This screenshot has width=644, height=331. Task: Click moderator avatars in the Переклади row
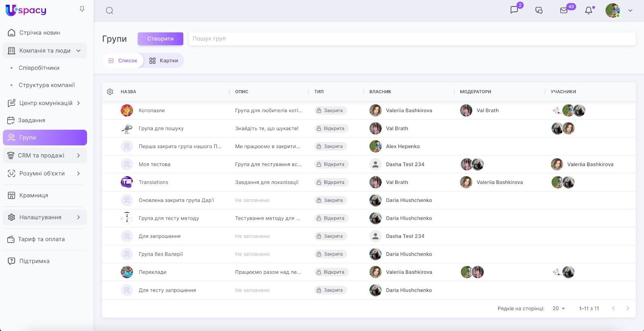coord(472,272)
